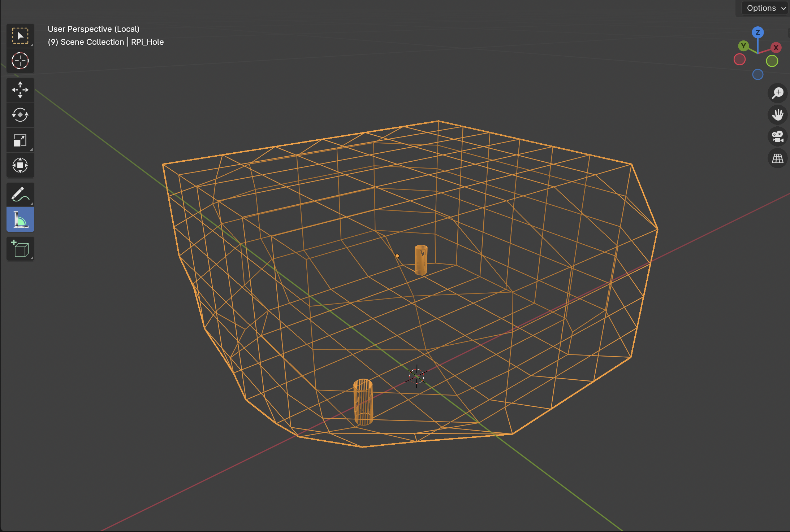Click the red X axis sphere on gizmo

(x=775, y=47)
